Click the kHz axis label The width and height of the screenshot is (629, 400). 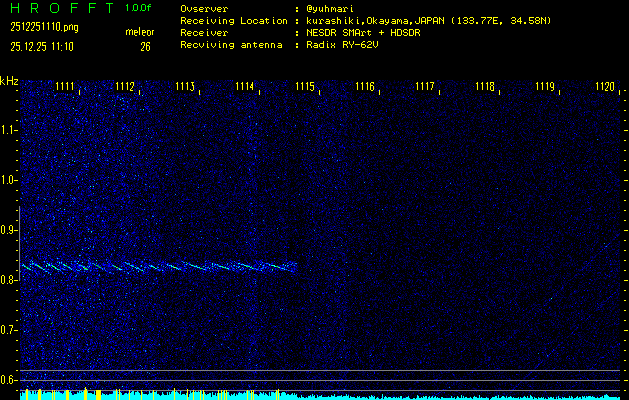(x=9, y=81)
